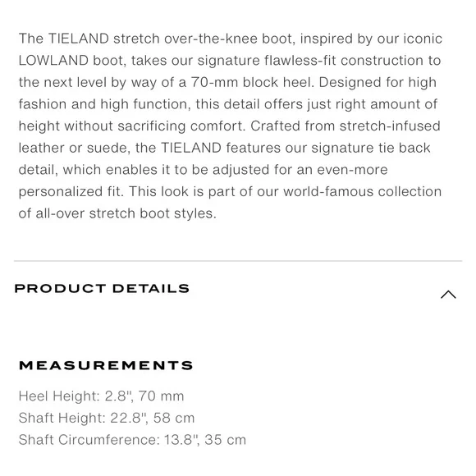The height and width of the screenshot is (476, 476).
Task: Click the "personalized fit." text
Action: 71,191
